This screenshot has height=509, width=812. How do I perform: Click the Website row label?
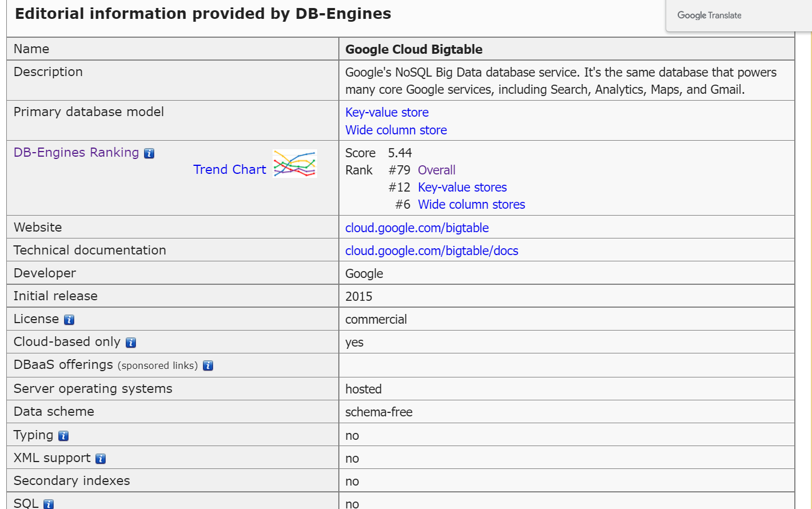click(38, 227)
